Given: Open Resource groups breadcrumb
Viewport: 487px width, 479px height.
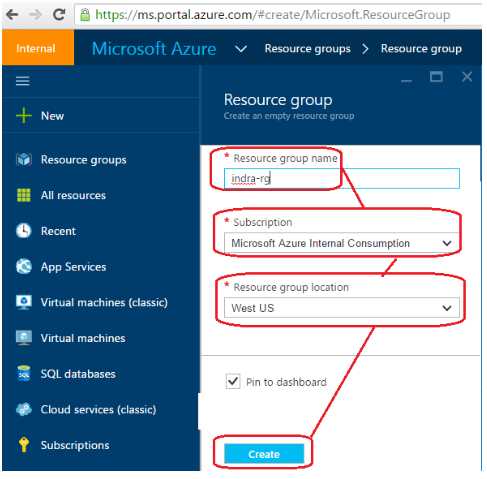Looking at the screenshot, I should tap(307, 49).
